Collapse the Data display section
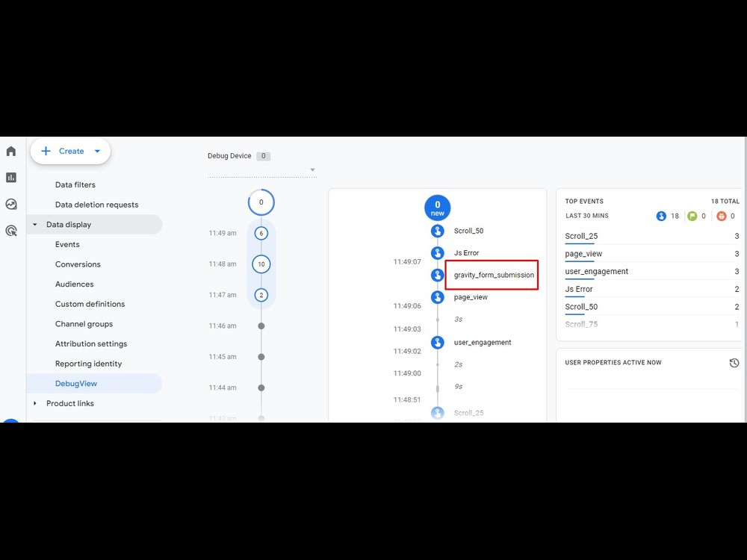 pos(34,224)
